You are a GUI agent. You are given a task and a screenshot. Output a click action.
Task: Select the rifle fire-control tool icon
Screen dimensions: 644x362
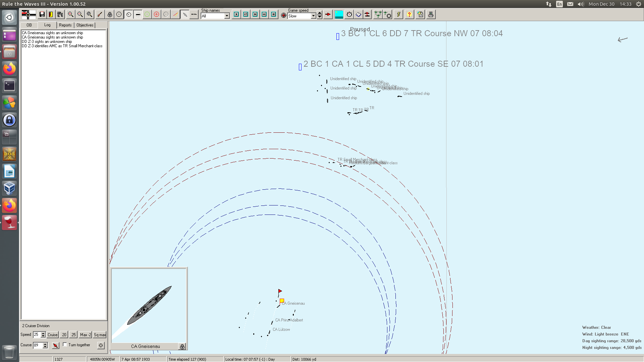pyautogui.click(x=100, y=14)
